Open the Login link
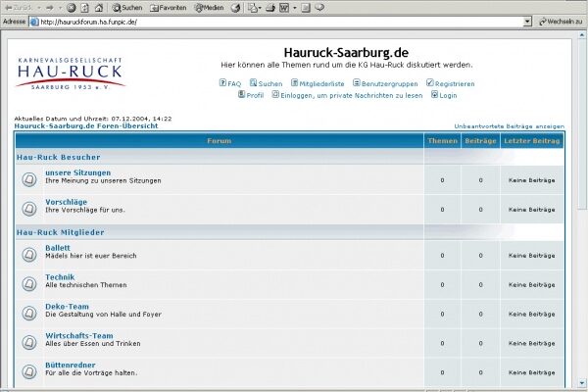The width and height of the screenshot is (588, 392). [448, 96]
